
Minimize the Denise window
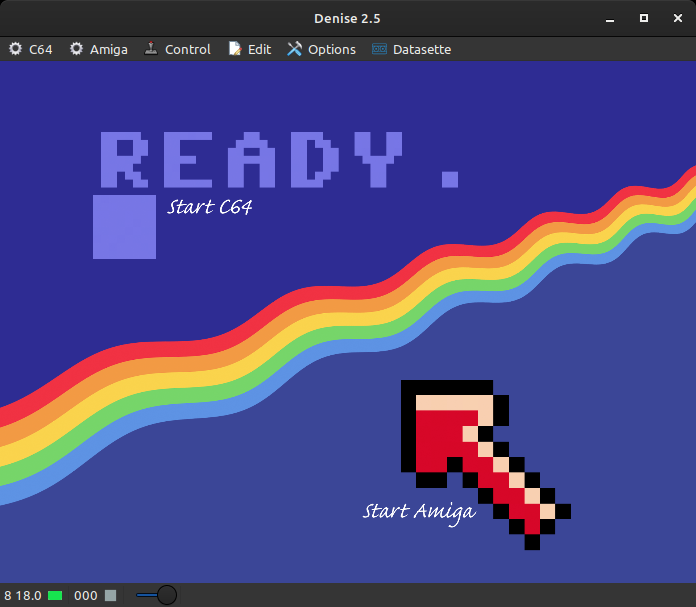(x=610, y=19)
